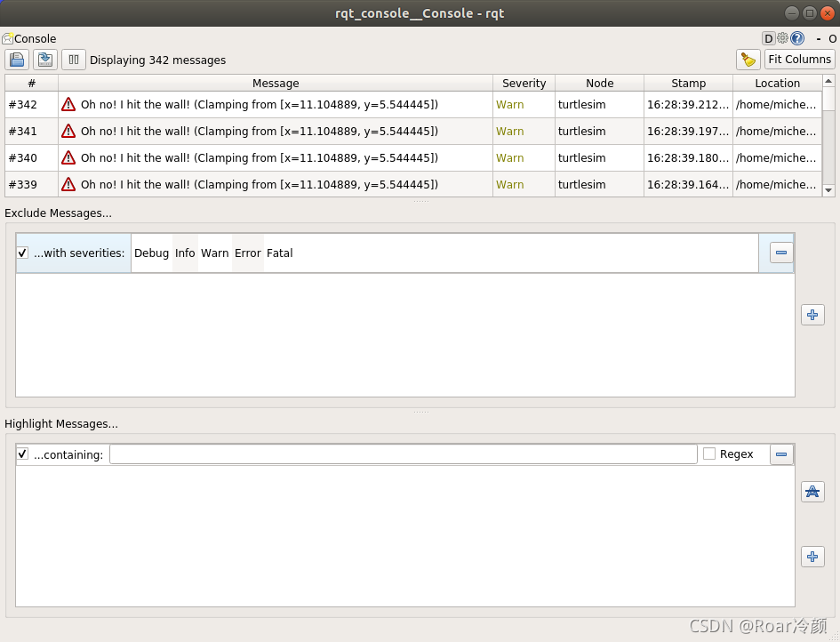The width and height of the screenshot is (840, 642).
Task: Click the save messages to file icon
Action: point(45,60)
